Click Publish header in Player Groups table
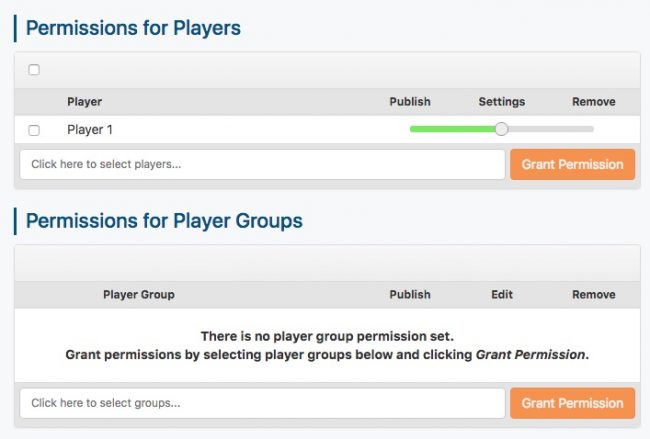 click(410, 294)
